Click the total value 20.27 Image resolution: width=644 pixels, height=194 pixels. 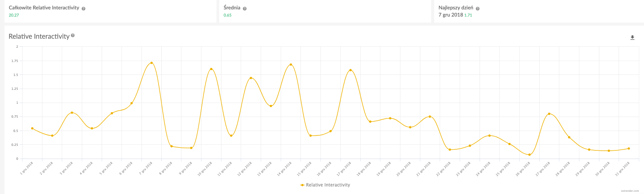14,15
